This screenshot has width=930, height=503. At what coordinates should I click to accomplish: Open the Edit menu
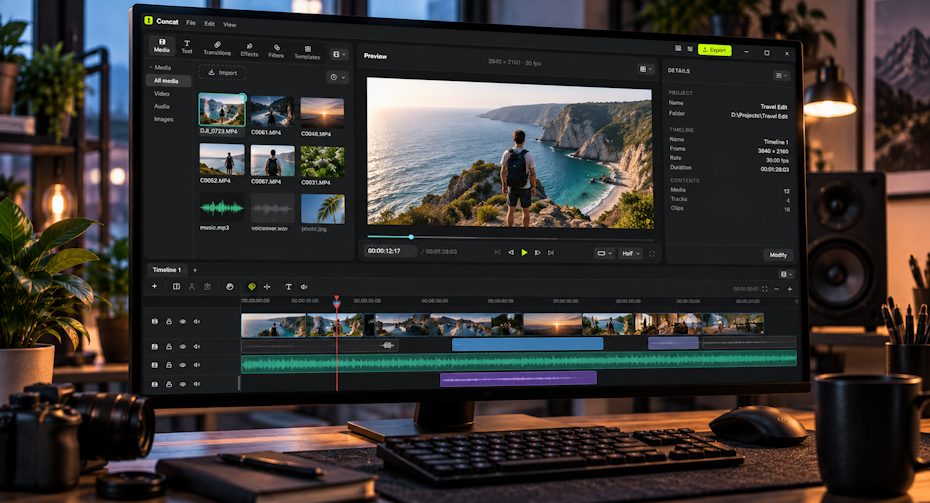tap(209, 24)
